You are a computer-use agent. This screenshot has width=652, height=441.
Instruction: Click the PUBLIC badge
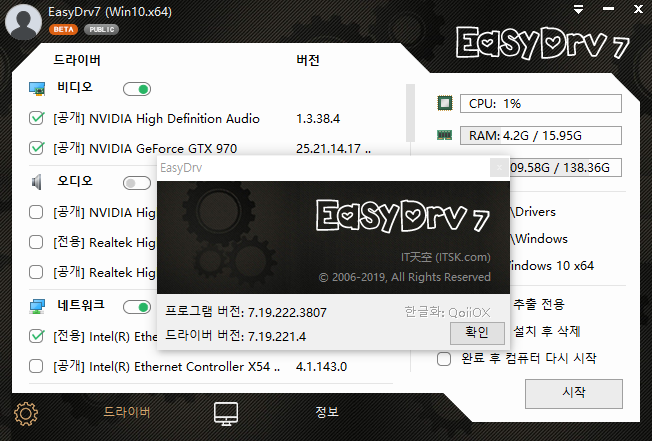(x=101, y=30)
